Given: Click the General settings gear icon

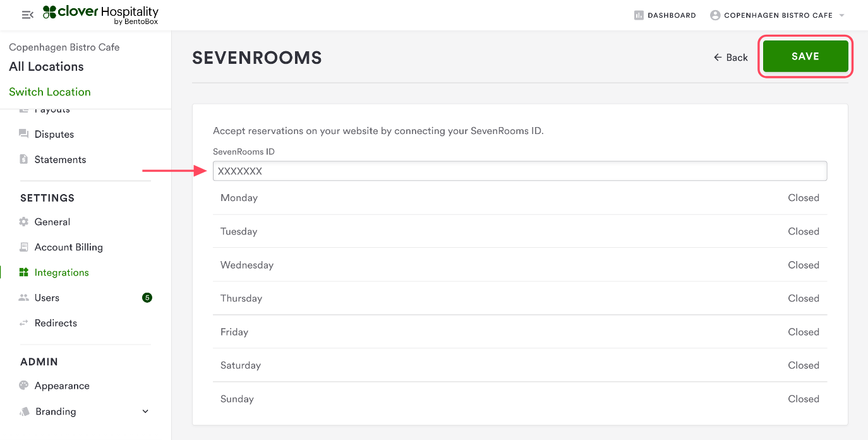Looking at the screenshot, I should tap(24, 222).
